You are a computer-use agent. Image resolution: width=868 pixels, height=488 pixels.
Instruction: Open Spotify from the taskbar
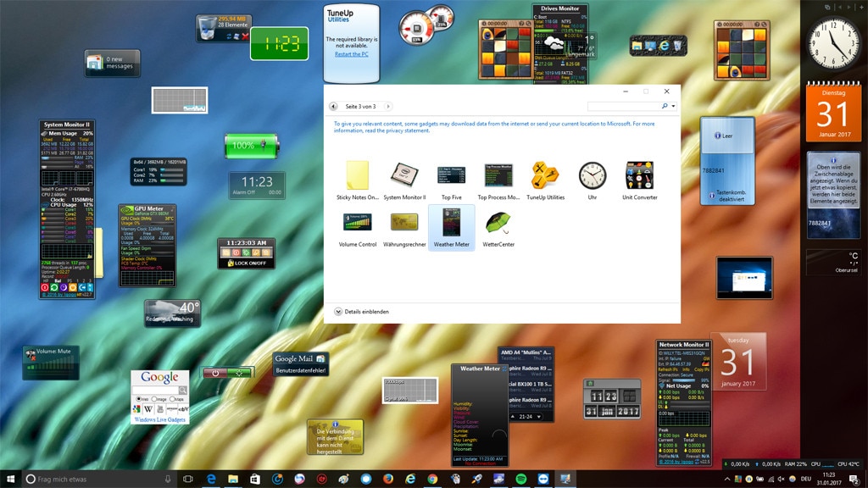[521, 479]
